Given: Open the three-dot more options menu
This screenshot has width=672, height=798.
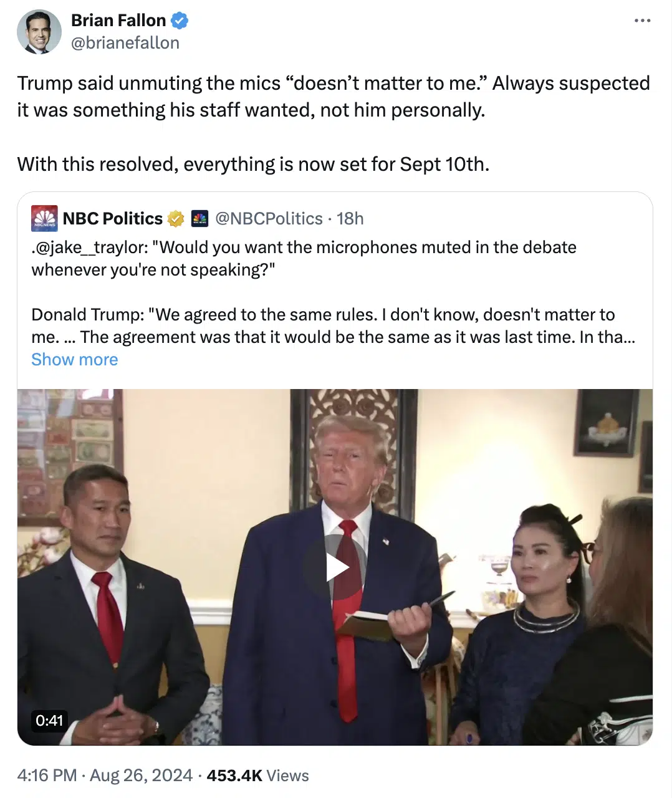Looking at the screenshot, I should [642, 21].
